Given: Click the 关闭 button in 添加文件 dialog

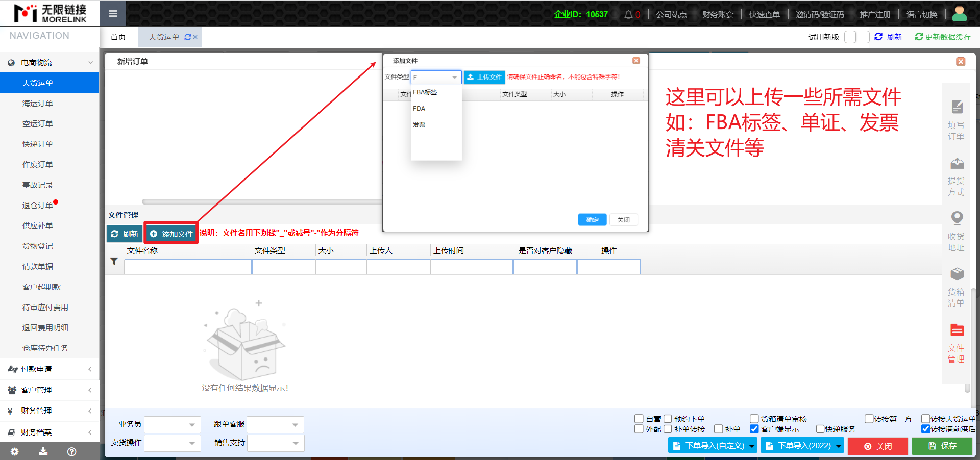Looking at the screenshot, I should (x=624, y=220).
